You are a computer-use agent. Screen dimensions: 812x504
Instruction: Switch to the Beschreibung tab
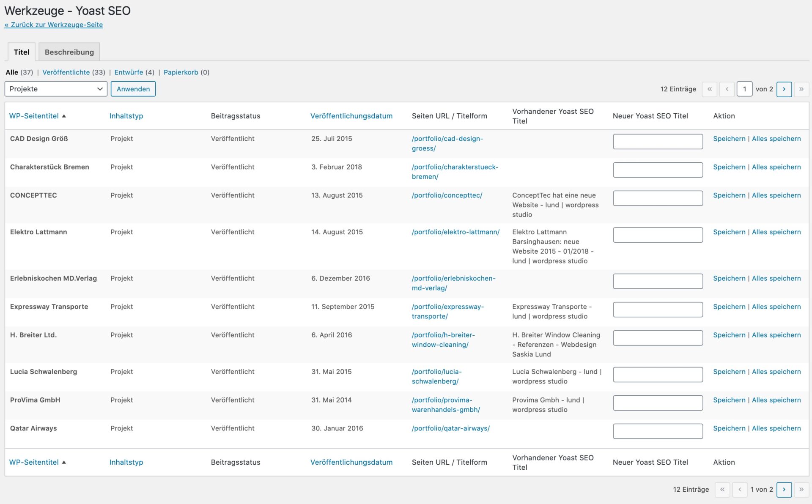tap(69, 52)
